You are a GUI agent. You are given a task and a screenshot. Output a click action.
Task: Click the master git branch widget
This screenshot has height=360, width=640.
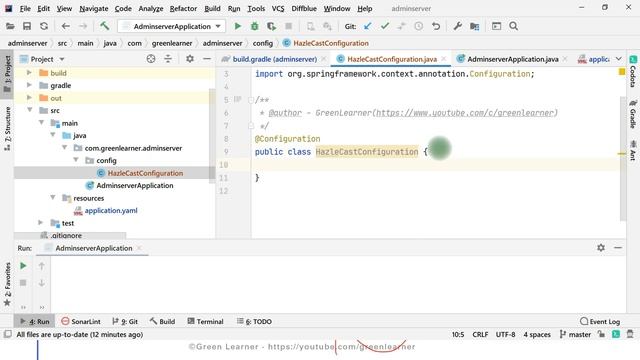coord(575,334)
